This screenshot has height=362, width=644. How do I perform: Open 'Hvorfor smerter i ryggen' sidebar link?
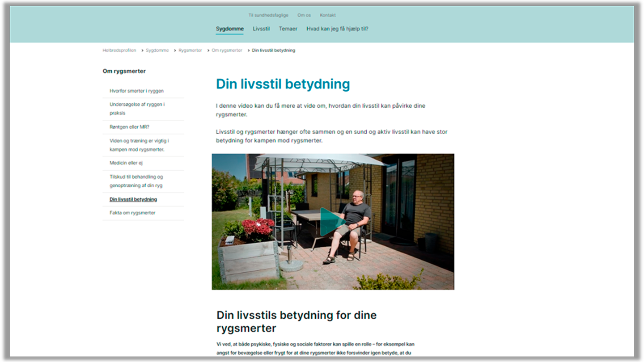tap(136, 91)
